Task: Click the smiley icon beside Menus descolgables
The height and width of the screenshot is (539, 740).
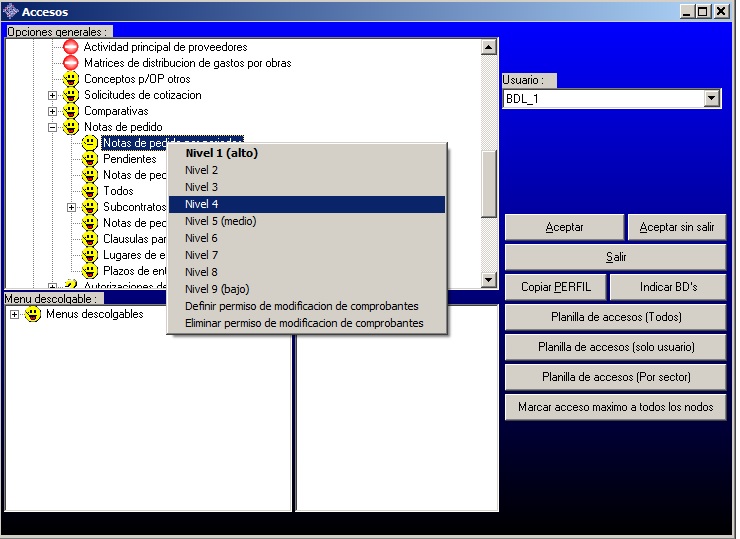Action: [33, 314]
